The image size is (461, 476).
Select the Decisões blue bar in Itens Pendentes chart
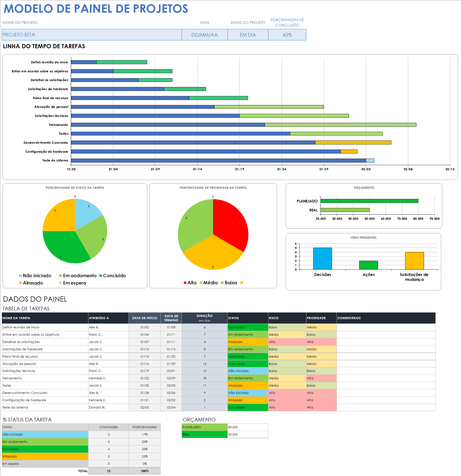tap(322, 258)
